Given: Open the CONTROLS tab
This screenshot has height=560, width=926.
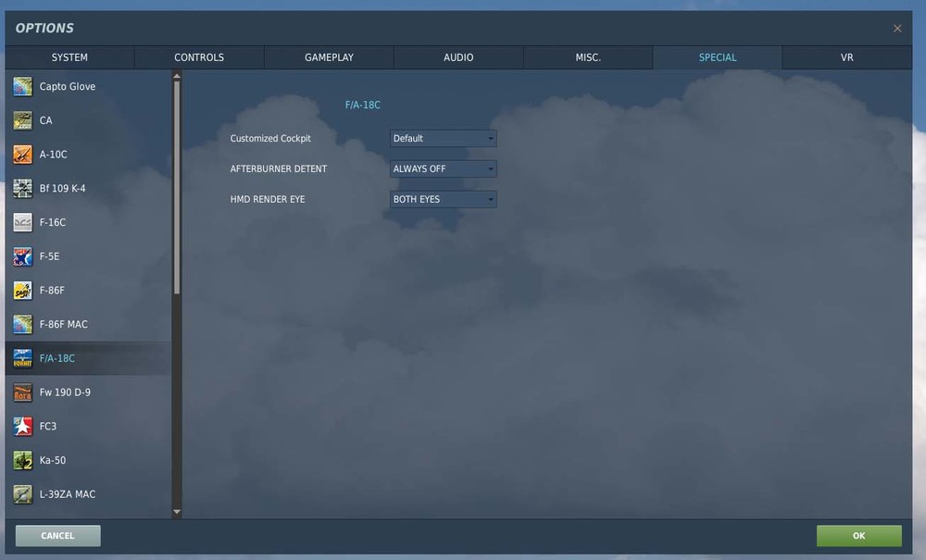Looking at the screenshot, I should point(199,57).
